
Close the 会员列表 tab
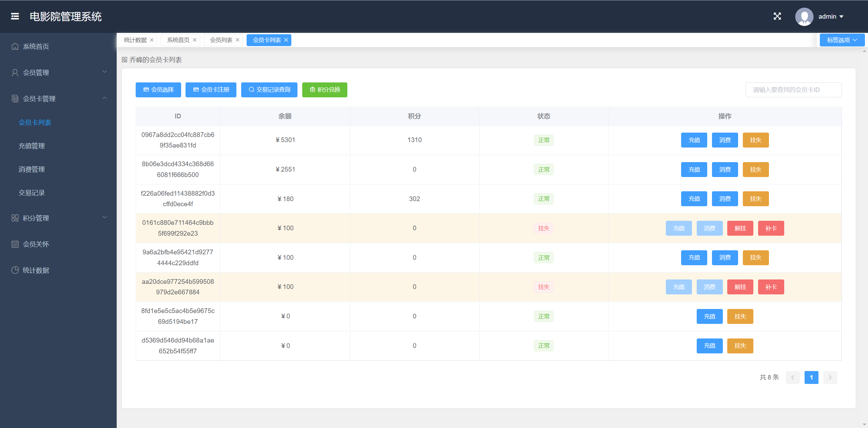[237, 40]
